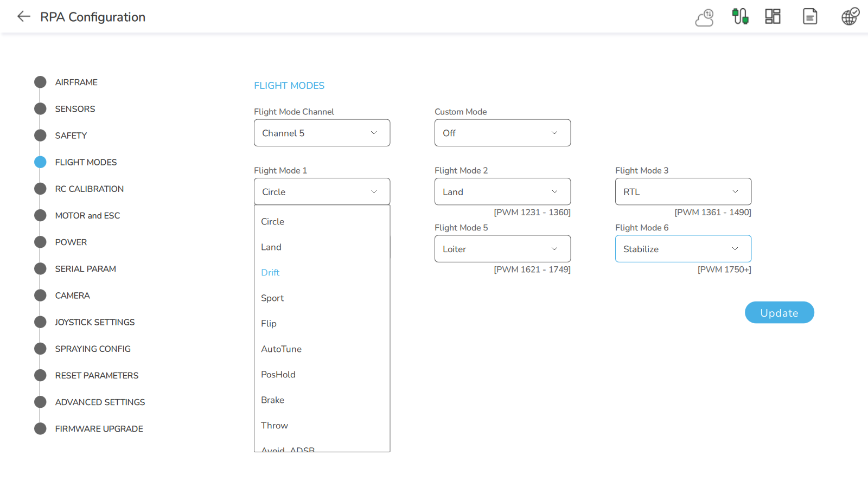Screen dimensions: 868x488
Task: Click the back arrow beside RPA Configuration
Action: (23, 17)
